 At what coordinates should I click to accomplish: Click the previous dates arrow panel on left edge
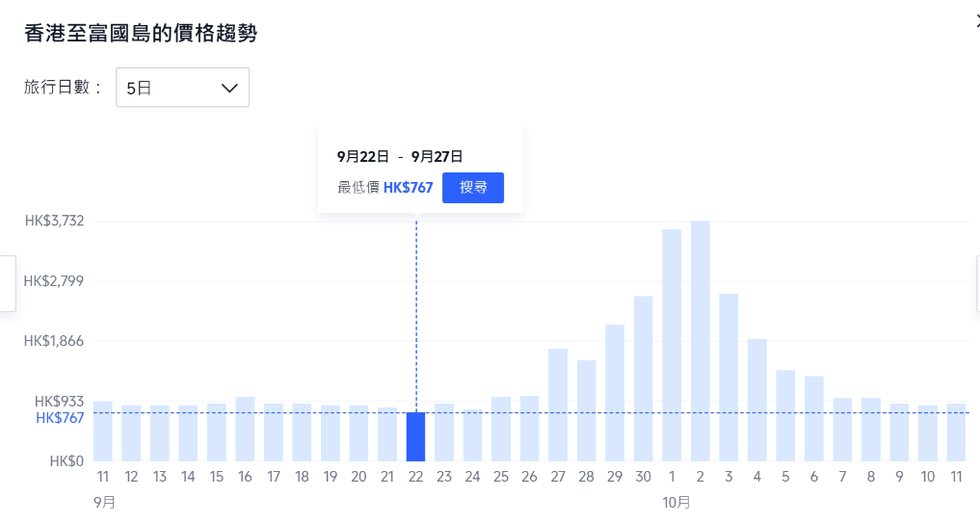8,283
